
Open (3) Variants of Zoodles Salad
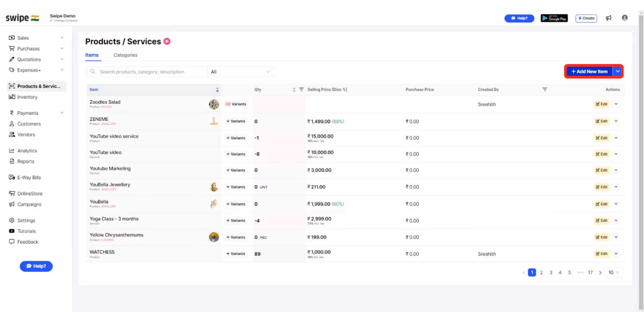pos(236,104)
